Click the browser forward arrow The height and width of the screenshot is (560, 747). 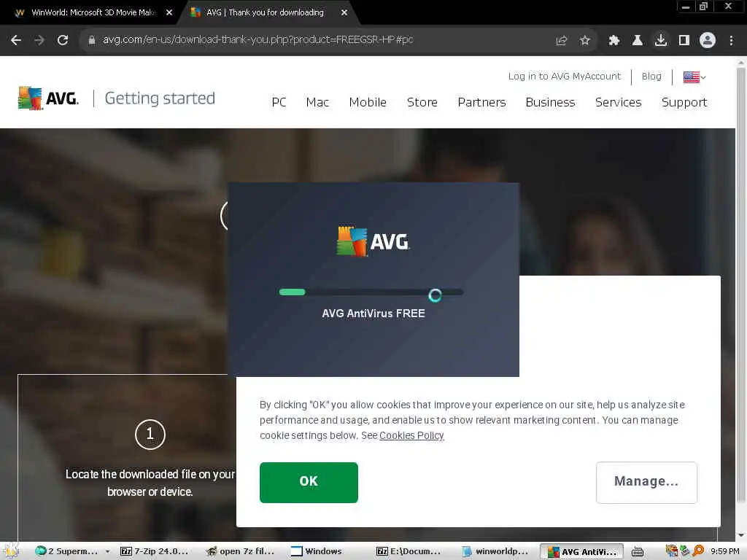click(x=39, y=40)
